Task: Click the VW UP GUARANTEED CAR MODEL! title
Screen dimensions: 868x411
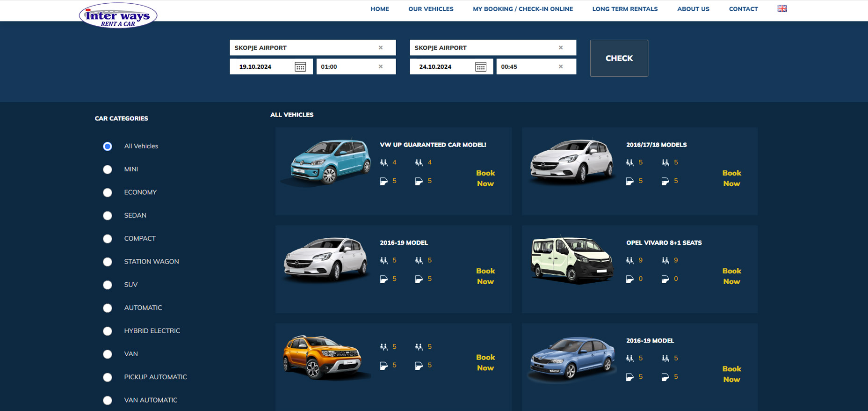Action: (433, 145)
